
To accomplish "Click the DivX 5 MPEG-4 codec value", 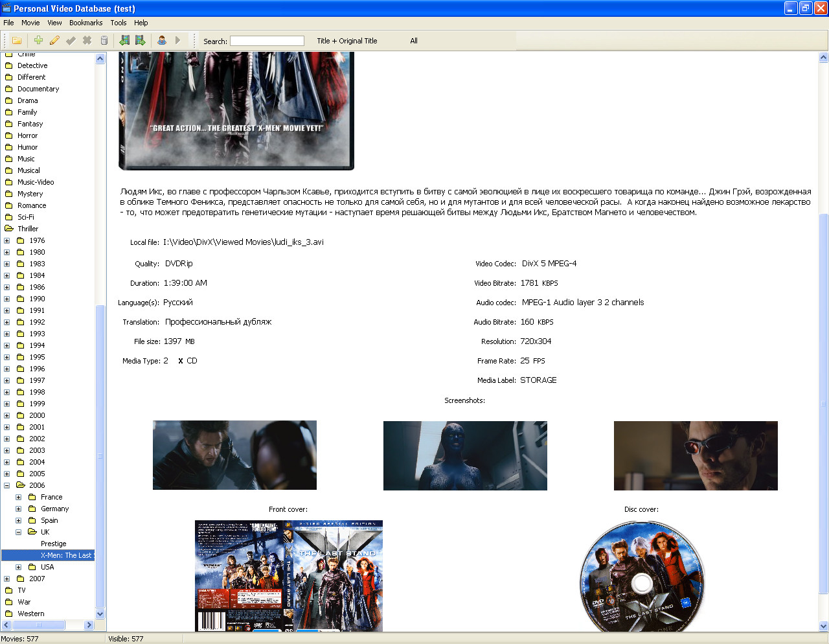I will click(549, 264).
